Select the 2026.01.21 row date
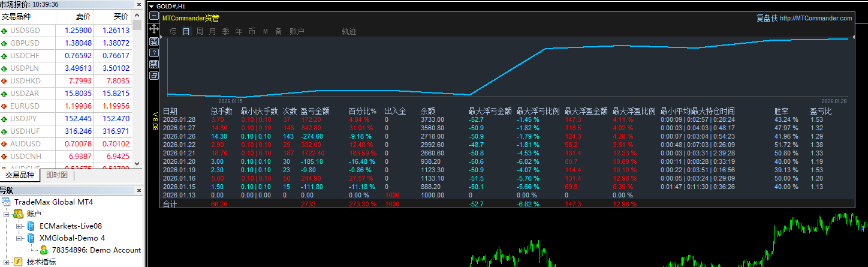The width and height of the screenshot is (868, 267). (178, 153)
